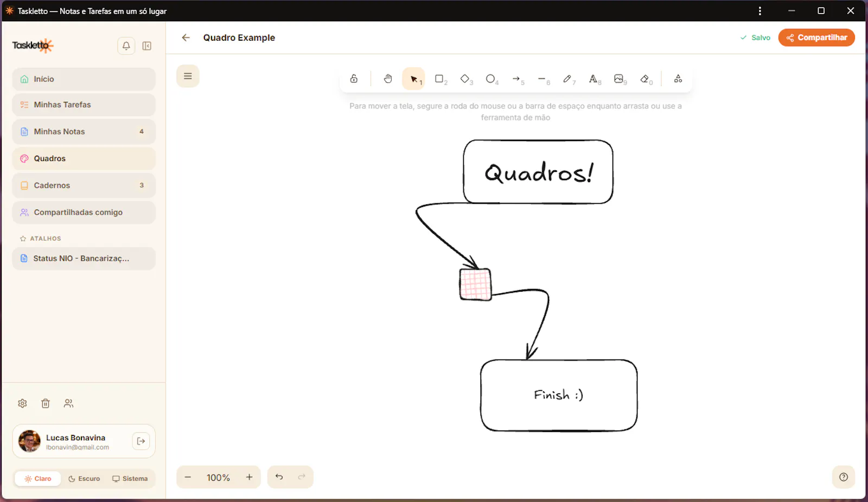Open the notifications bell
868x502 pixels.
pyautogui.click(x=126, y=46)
